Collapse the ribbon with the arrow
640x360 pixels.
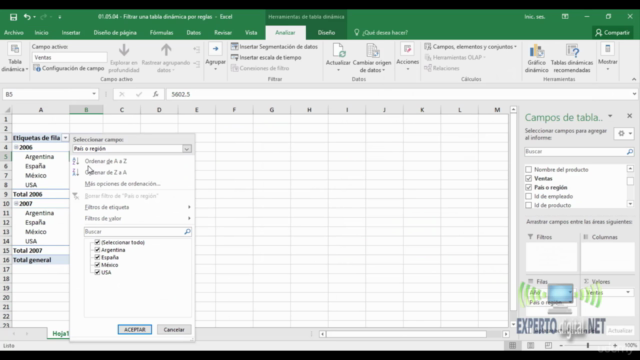[x=633, y=79]
